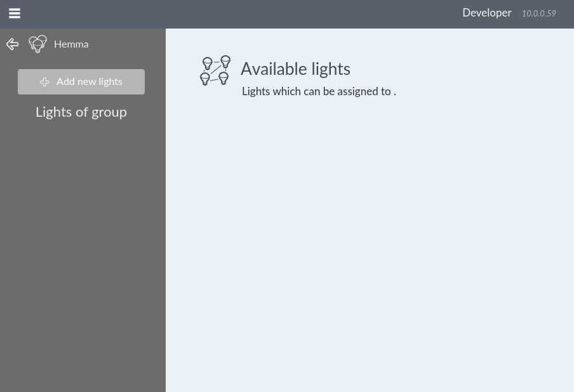Image resolution: width=574 pixels, height=392 pixels.
Task: Click the 10.0.0.59 bridge address
Action: point(538,14)
